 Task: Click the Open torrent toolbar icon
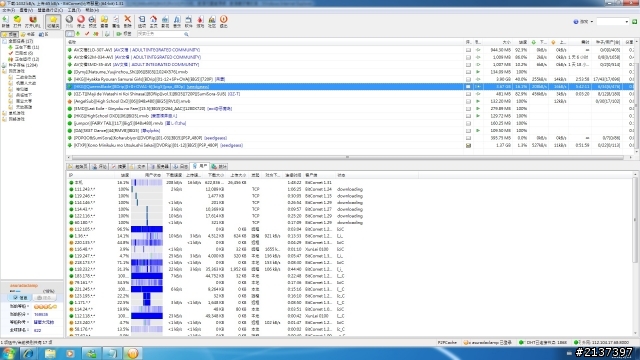[x=17, y=21]
